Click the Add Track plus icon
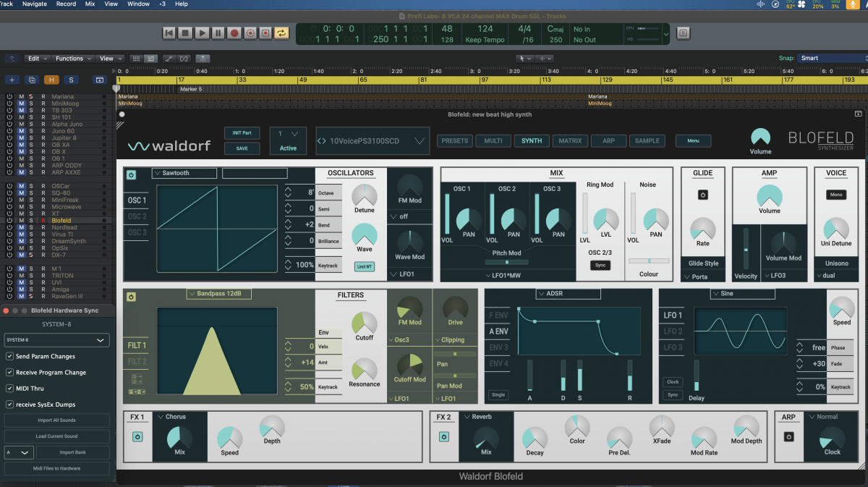The width and height of the screenshot is (868, 487). 12,80
